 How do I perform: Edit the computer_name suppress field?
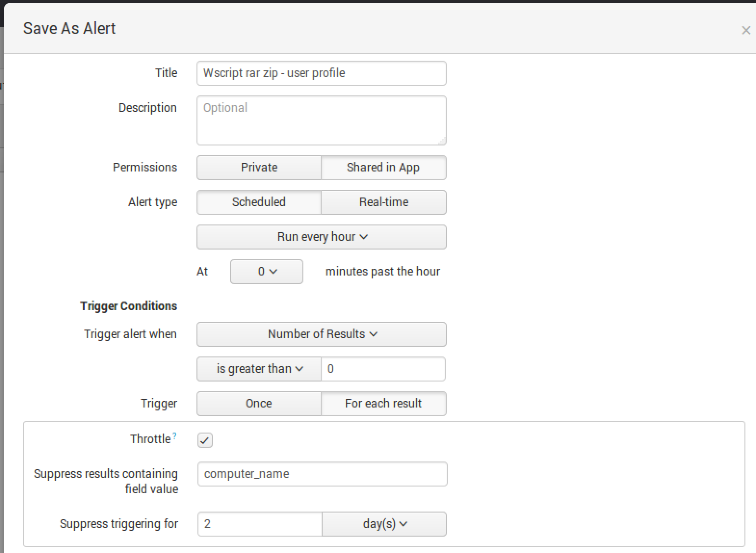(x=322, y=474)
